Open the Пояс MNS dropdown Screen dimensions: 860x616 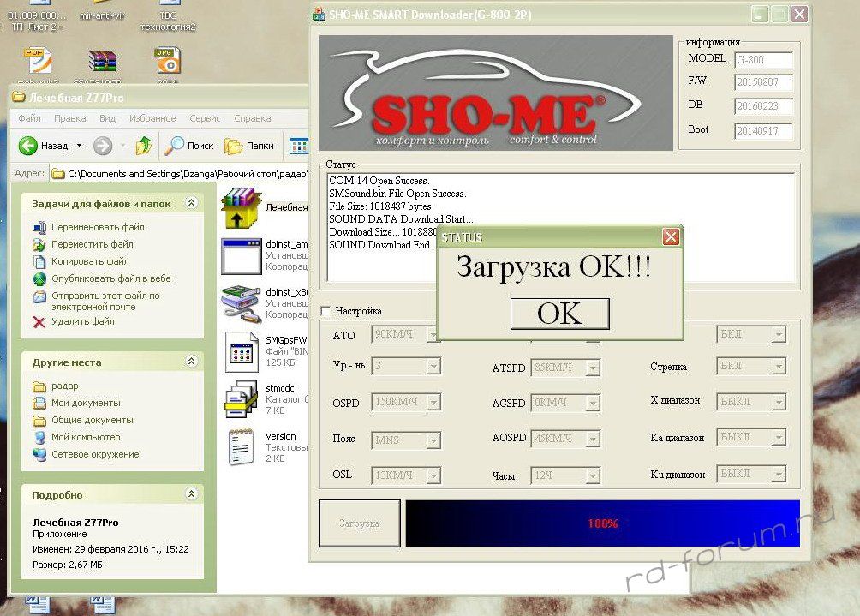(x=433, y=440)
